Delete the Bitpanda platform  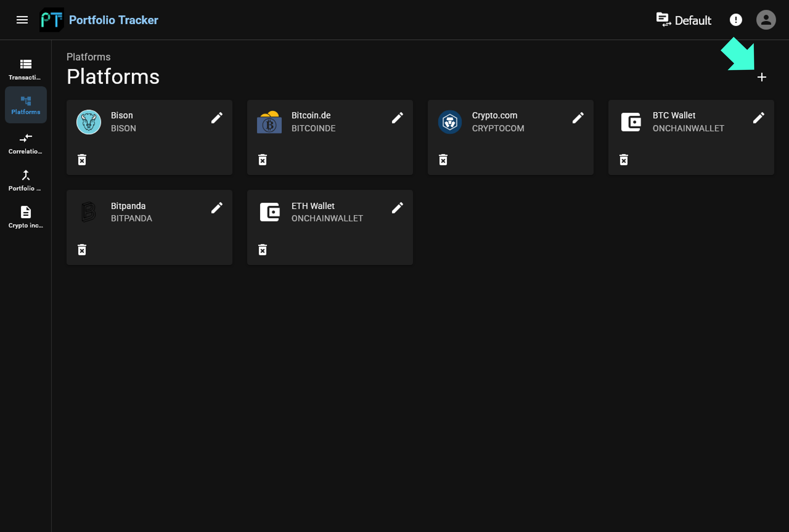(82, 250)
